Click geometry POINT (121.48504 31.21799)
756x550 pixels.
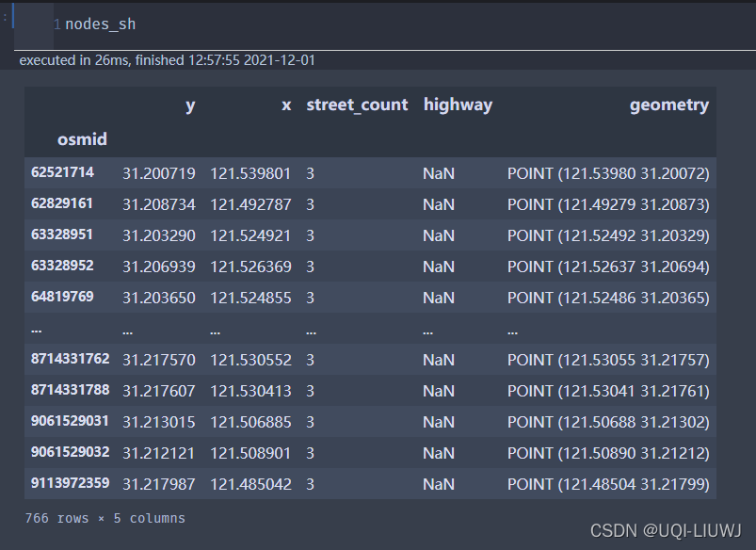(608, 484)
